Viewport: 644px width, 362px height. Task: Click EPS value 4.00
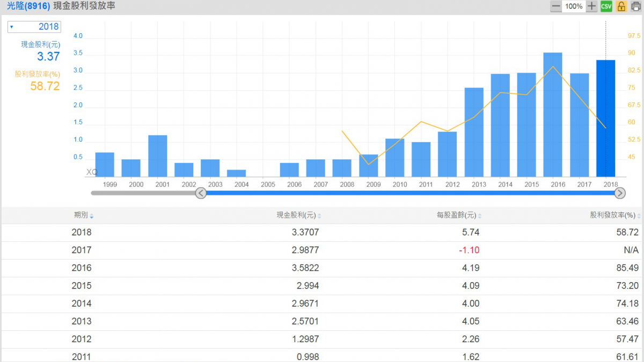(x=471, y=303)
